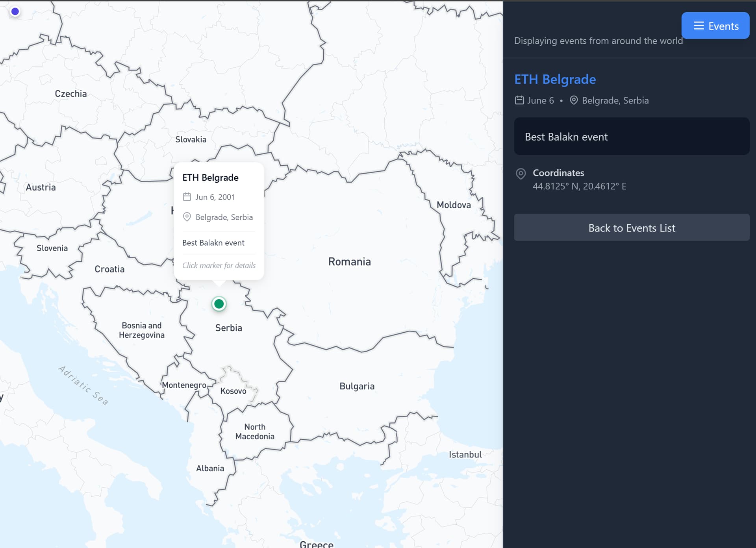The width and height of the screenshot is (756, 548).
Task: Click the Bosnia and Herzegovina label
Action: 142,330
